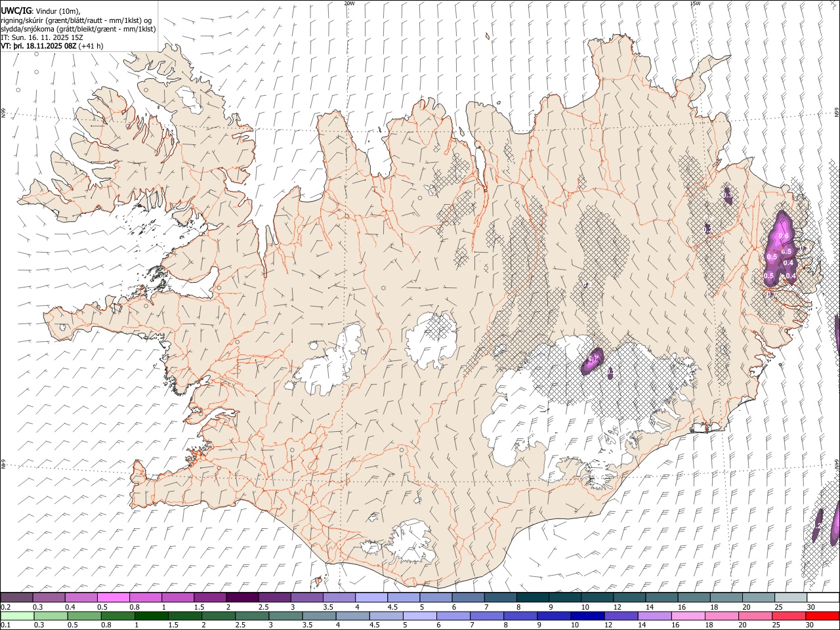The image size is (840, 630).
Task: Click the upper-row swatch labeled 0.8
Action: click(146, 597)
